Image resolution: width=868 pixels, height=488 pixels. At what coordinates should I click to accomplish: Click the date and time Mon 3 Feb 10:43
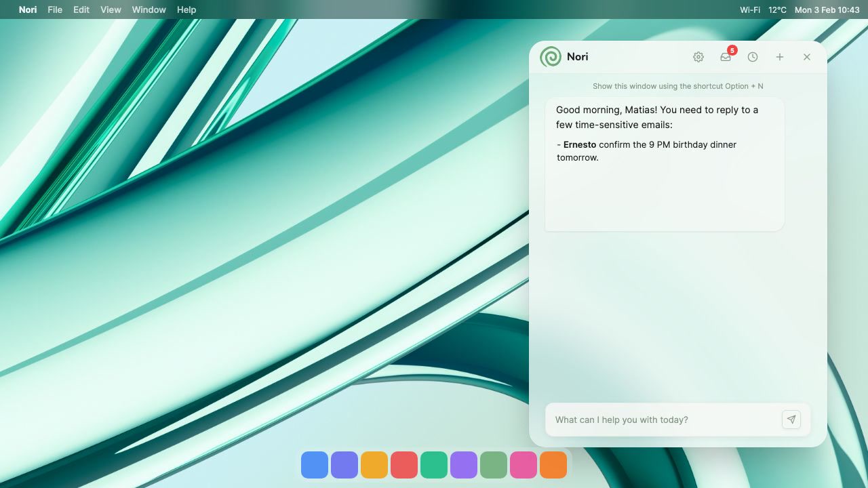(827, 9)
